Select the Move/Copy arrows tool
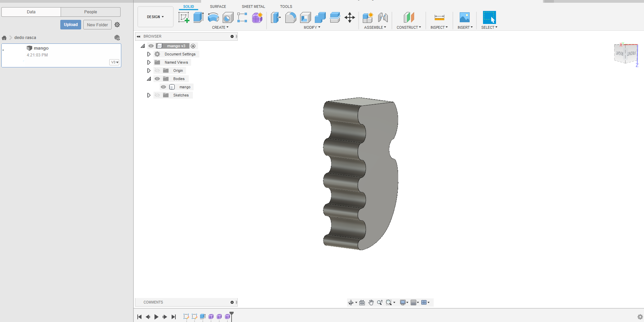 (x=349, y=17)
